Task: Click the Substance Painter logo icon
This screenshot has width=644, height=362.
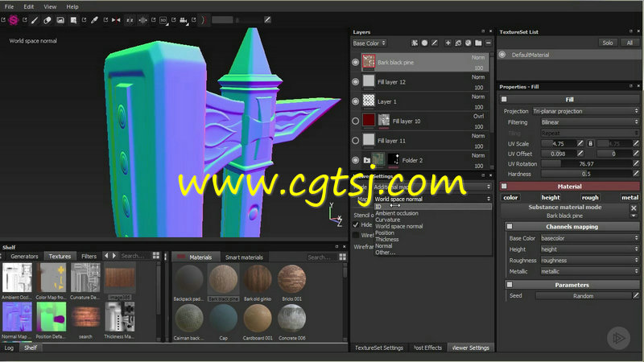Action: (14, 20)
